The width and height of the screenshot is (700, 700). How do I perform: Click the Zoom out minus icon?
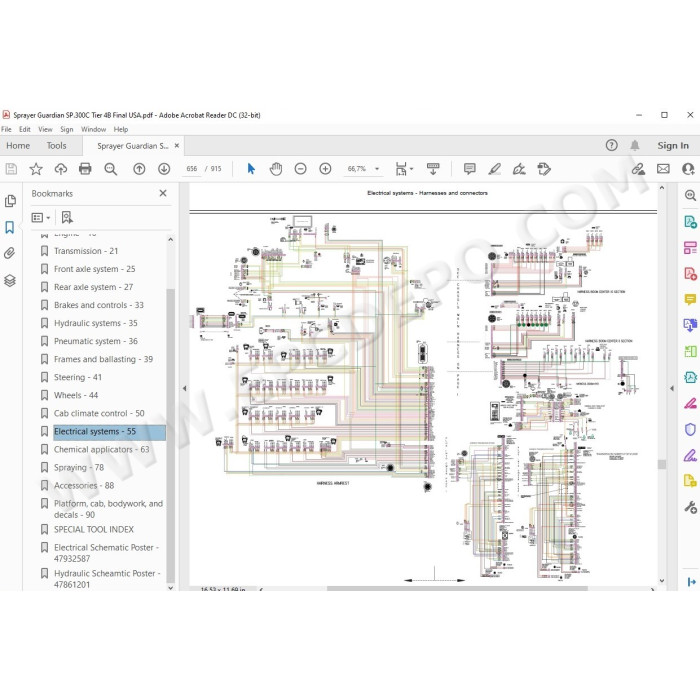[x=300, y=169]
